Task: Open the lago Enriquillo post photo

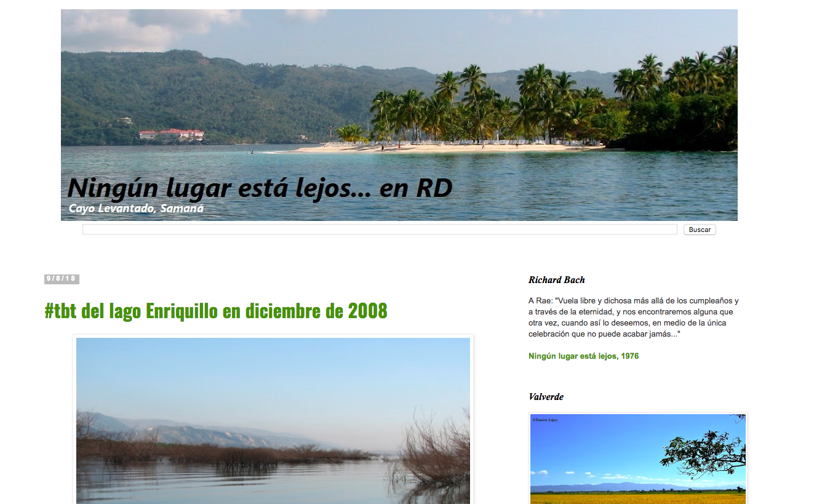Action: click(273, 420)
